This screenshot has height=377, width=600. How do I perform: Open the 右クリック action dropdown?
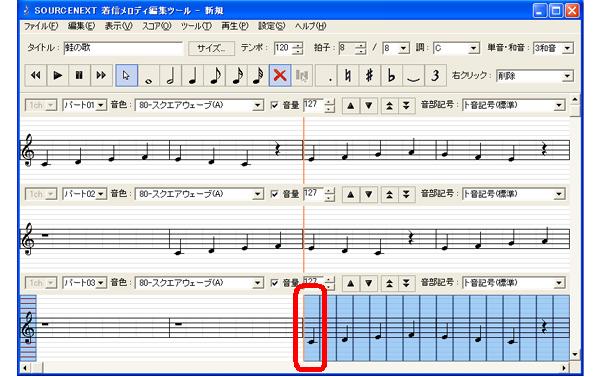(x=567, y=76)
